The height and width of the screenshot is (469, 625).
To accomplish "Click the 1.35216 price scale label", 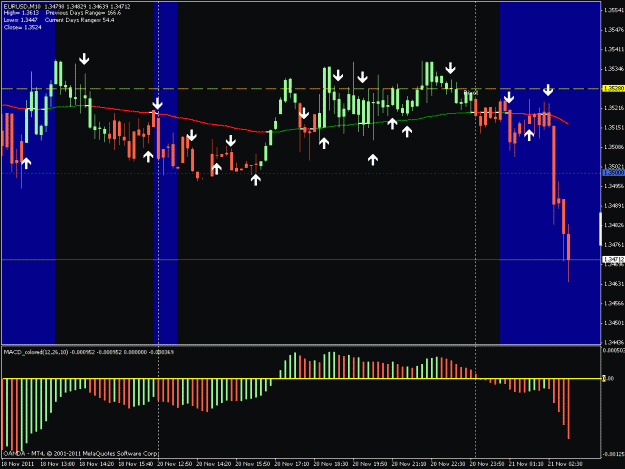I will pyautogui.click(x=614, y=108).
